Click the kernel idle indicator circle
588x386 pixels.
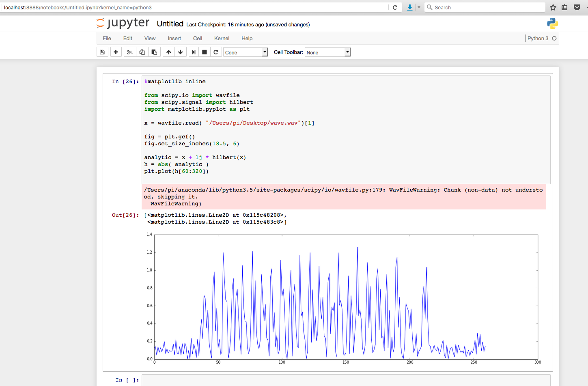[x=554, y=38]
